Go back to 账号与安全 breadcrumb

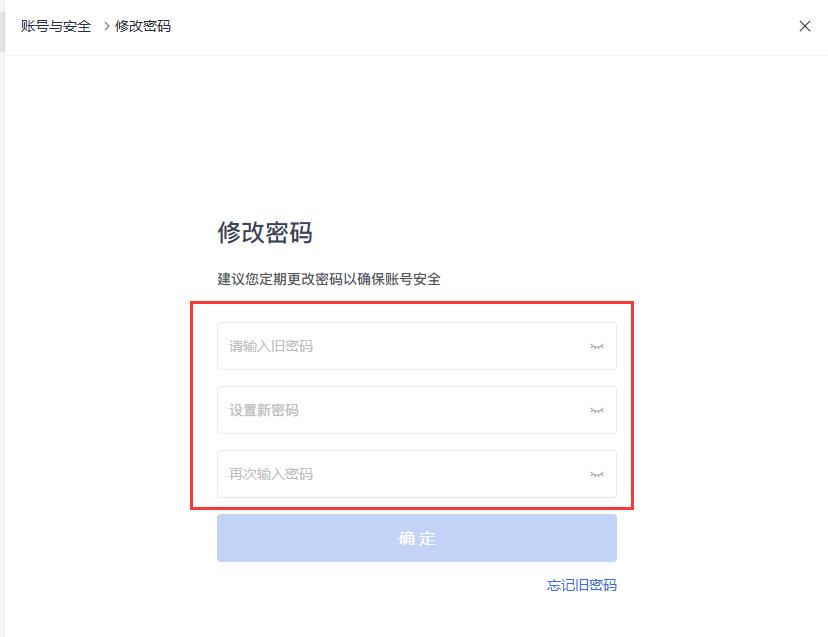coord(56,26)
